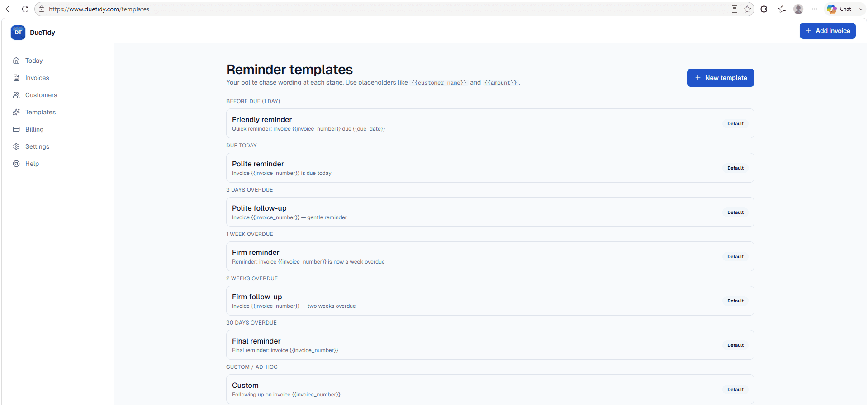Open the Firm reminder template

click(x=490, y=256)
